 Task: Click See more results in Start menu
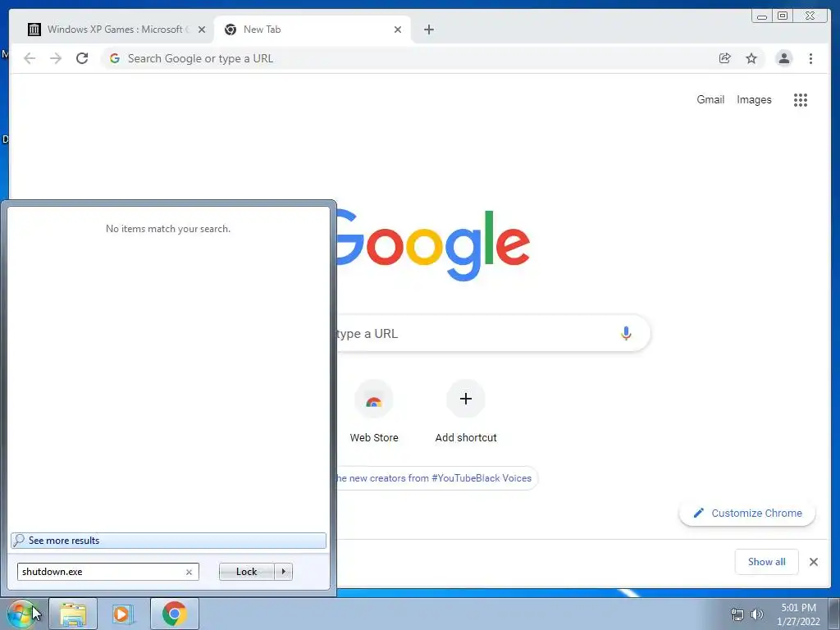pos(168,541)
